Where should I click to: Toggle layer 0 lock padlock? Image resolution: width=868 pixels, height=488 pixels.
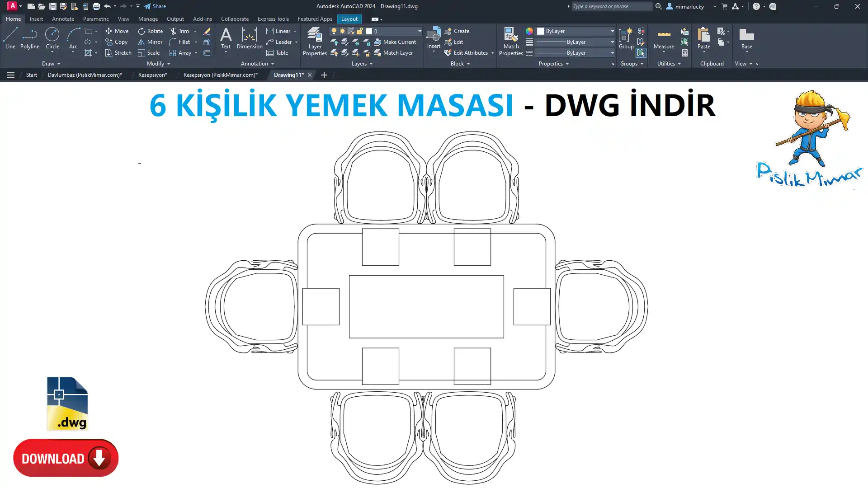[360, 31]
